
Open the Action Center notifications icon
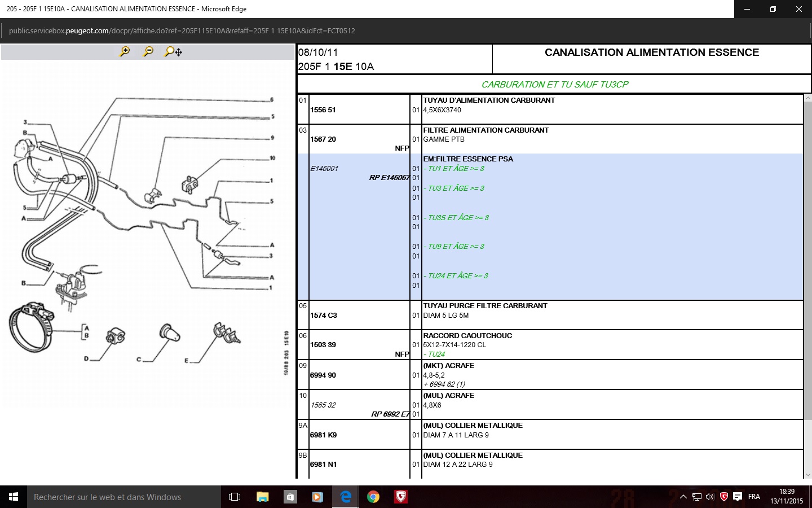point(738,497)
